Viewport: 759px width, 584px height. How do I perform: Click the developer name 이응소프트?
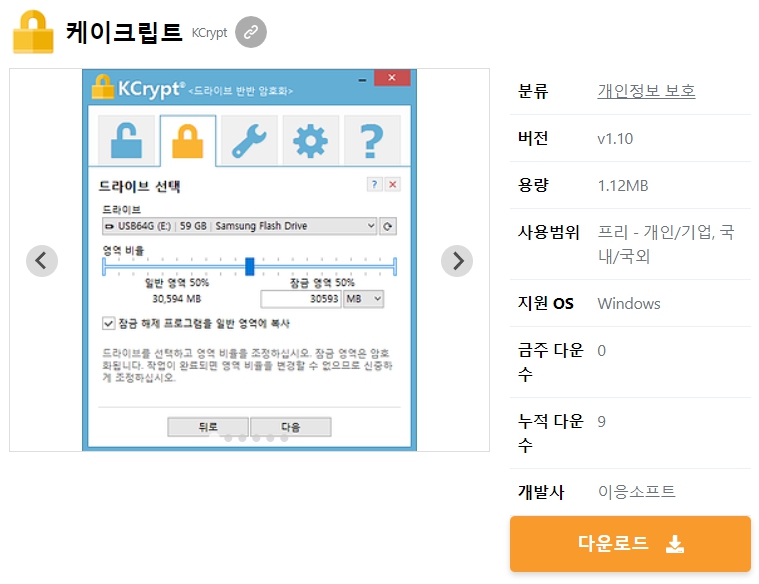coord(637,492)
